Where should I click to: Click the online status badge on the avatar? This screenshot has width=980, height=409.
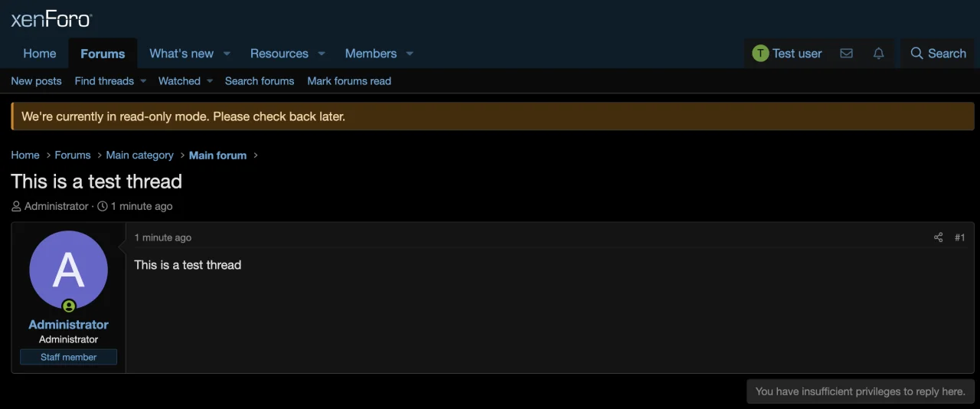click(x=69, y=306)
